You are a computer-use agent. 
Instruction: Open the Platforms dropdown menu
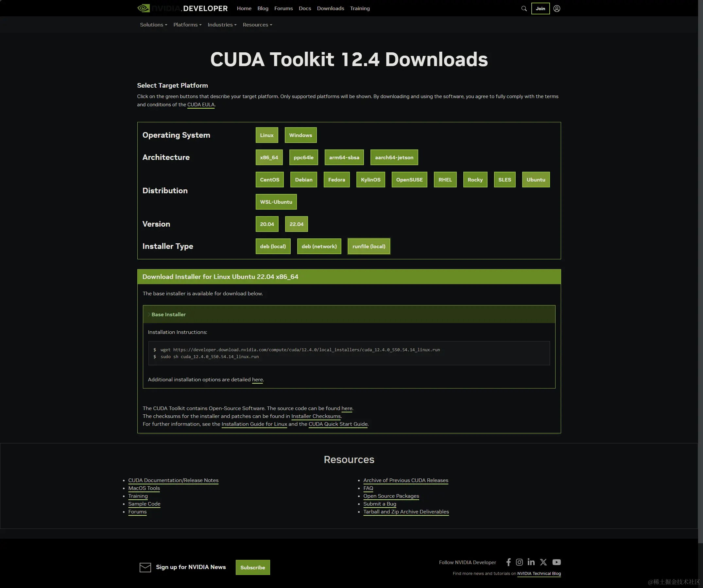pos(187,25)
